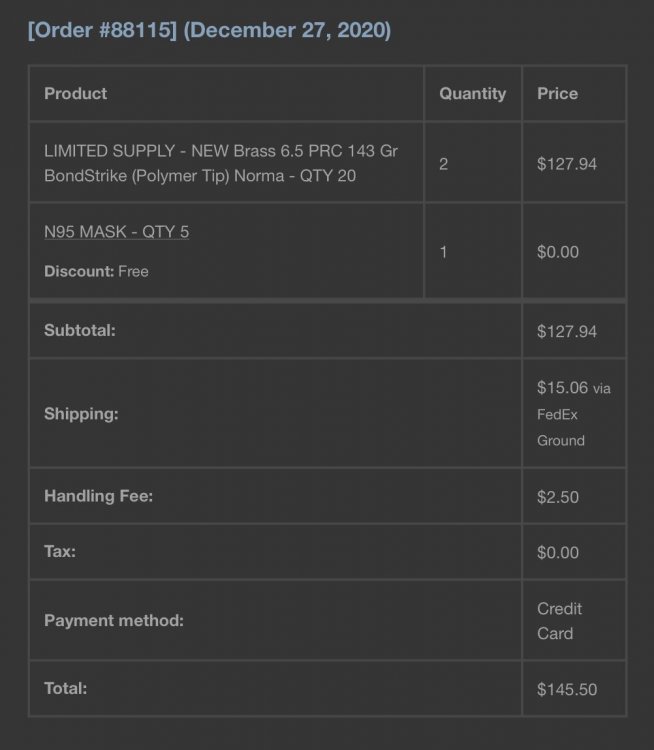
Task: Click the $0.00 price of the N95 mask
Action: 557,252
